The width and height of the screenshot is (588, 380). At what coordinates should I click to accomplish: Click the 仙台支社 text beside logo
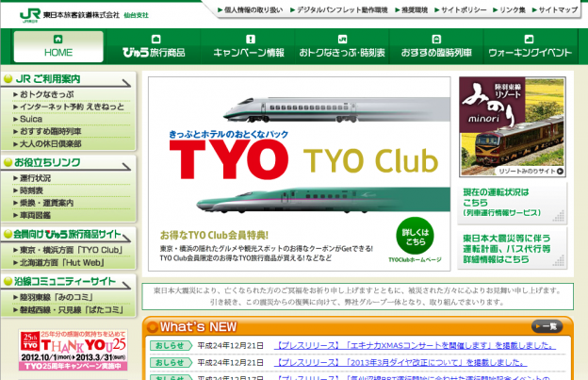[136, 15]
